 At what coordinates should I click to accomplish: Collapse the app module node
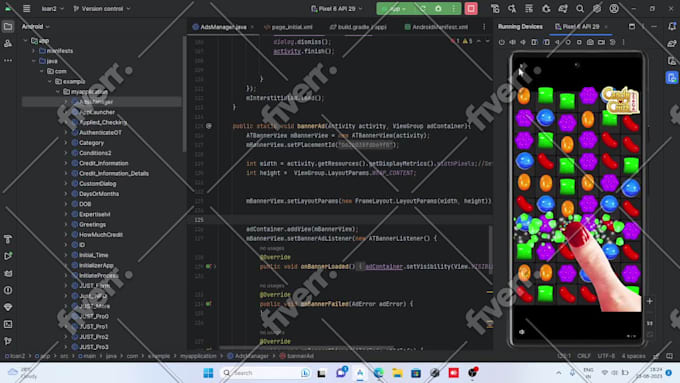pyautogui.click(x=25, y=41)
